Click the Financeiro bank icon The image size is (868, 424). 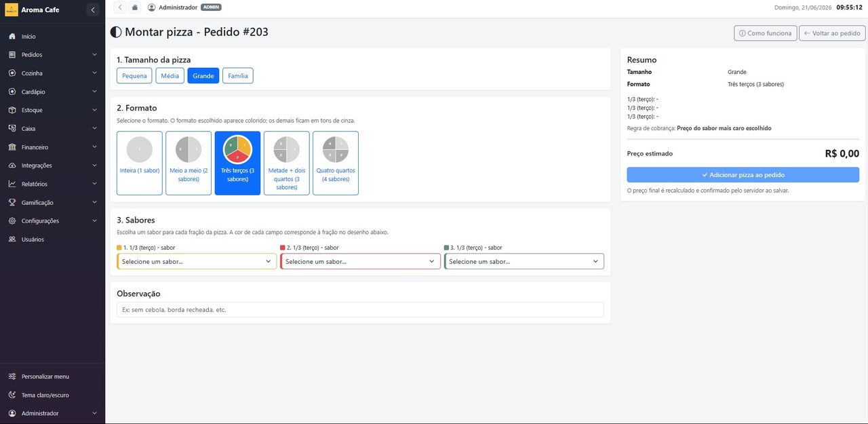point(12,147)
